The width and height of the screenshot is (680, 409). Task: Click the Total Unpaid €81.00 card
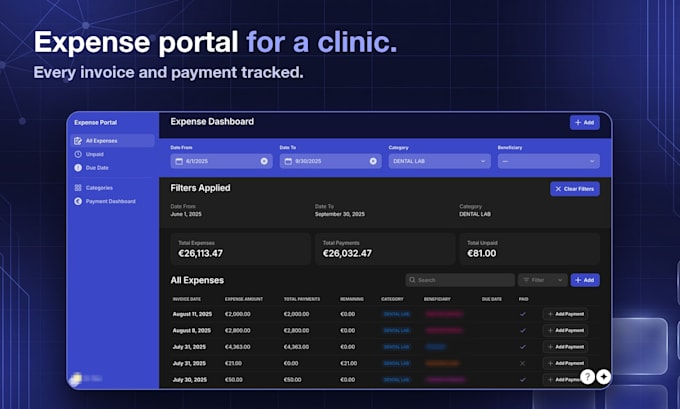point(530,249)
